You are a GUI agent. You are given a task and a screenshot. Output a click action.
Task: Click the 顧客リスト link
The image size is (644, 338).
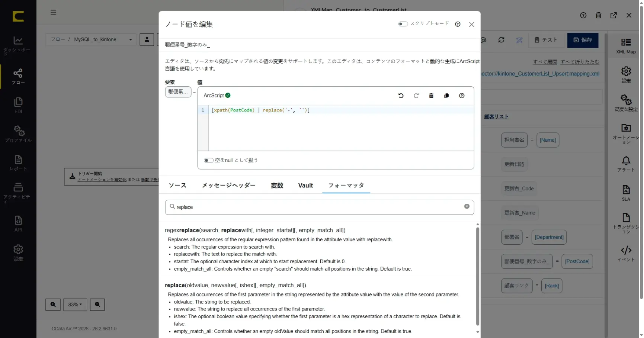pos(496,116)
